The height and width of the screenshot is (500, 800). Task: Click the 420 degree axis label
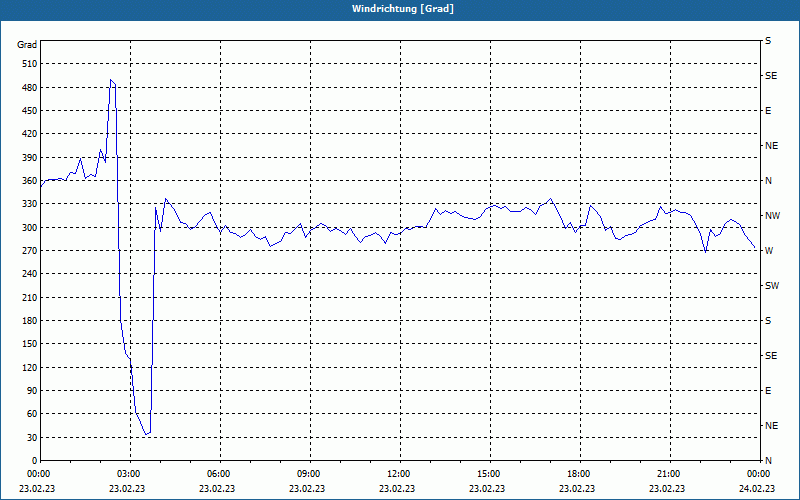coord(31,134)
